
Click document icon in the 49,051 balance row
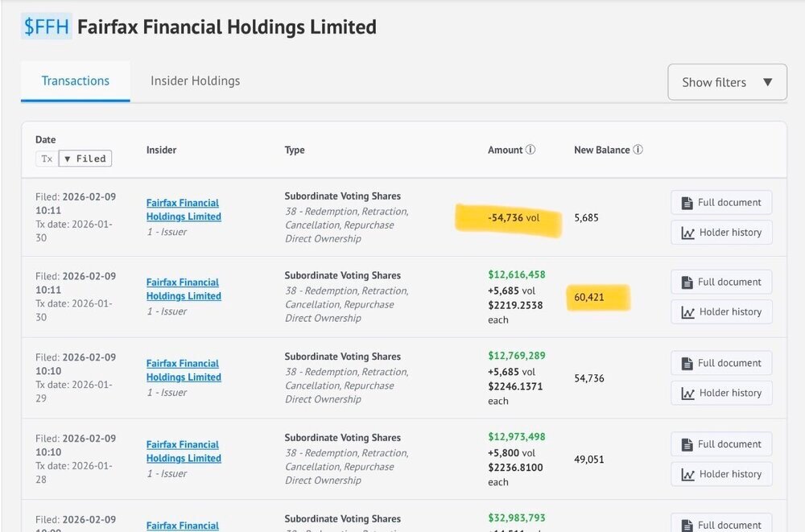pyautogui.click(x=687, y=445)
